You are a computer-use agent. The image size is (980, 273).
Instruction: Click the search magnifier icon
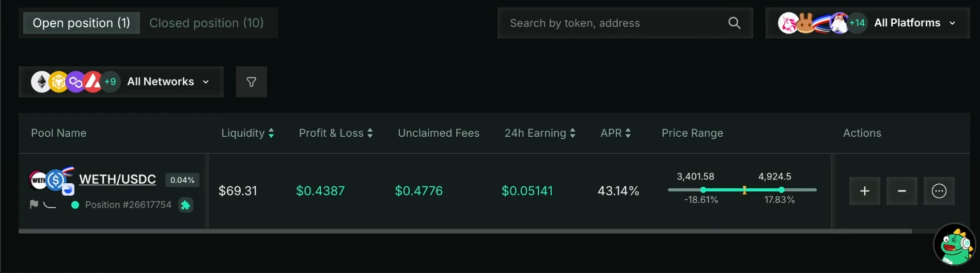point(734,23)
